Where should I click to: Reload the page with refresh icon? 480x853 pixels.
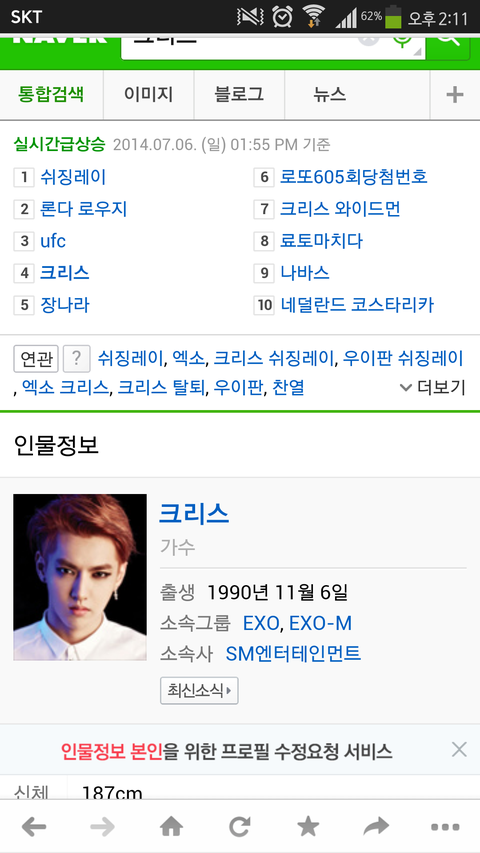(239, 827)
